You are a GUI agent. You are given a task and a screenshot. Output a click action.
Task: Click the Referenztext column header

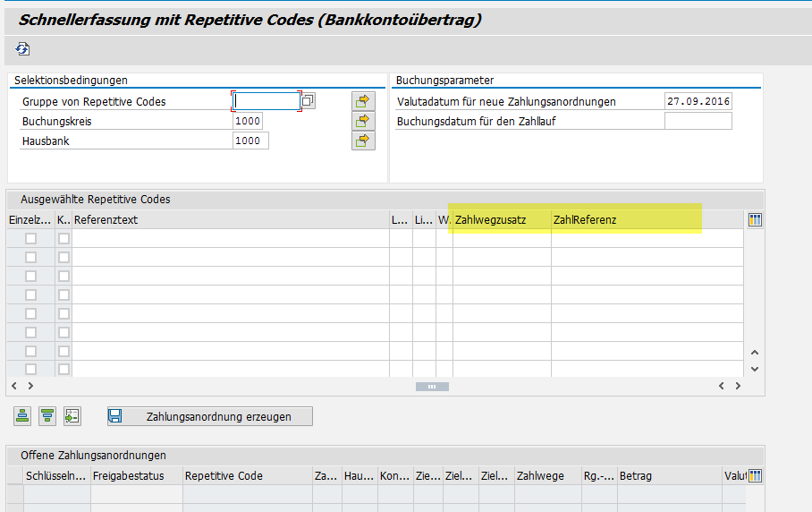(230, 219)
